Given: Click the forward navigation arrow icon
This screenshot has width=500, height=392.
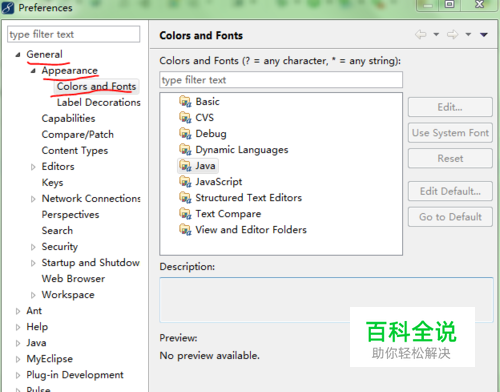Looking at the screenshot, I should click(x=452, y=34).
